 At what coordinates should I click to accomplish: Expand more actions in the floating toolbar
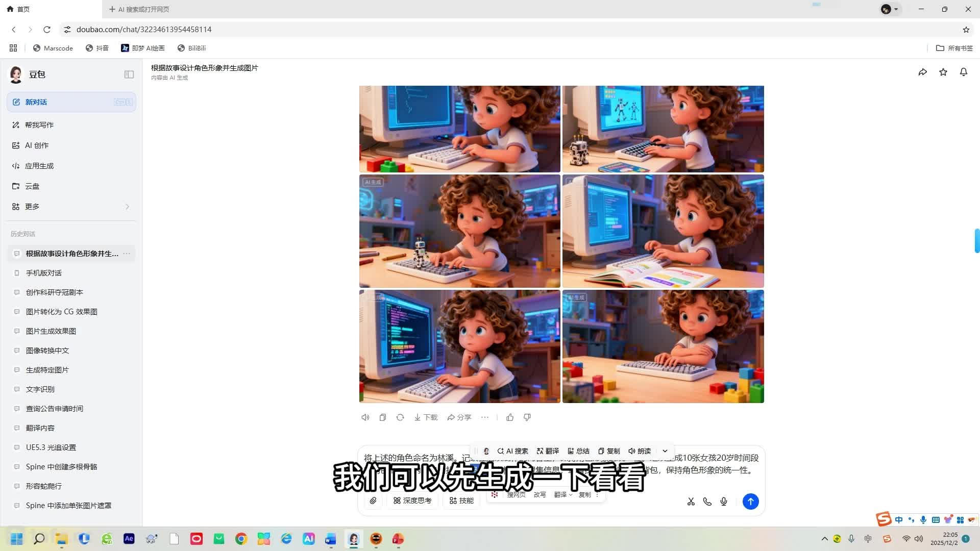tap(665, 451)
